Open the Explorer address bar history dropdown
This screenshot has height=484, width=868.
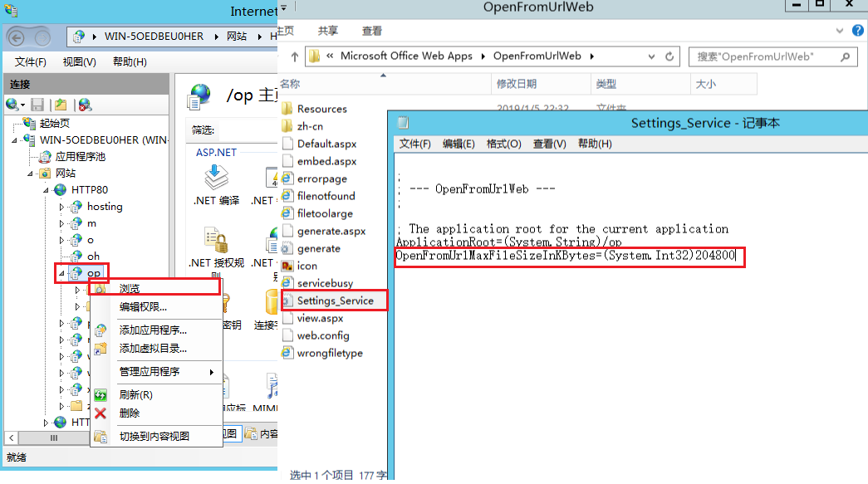click(x=651, y=56)
